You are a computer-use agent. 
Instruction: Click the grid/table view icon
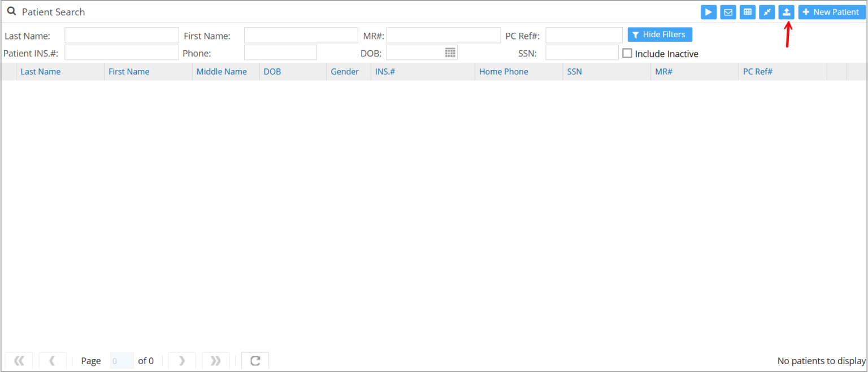[747, 12]
